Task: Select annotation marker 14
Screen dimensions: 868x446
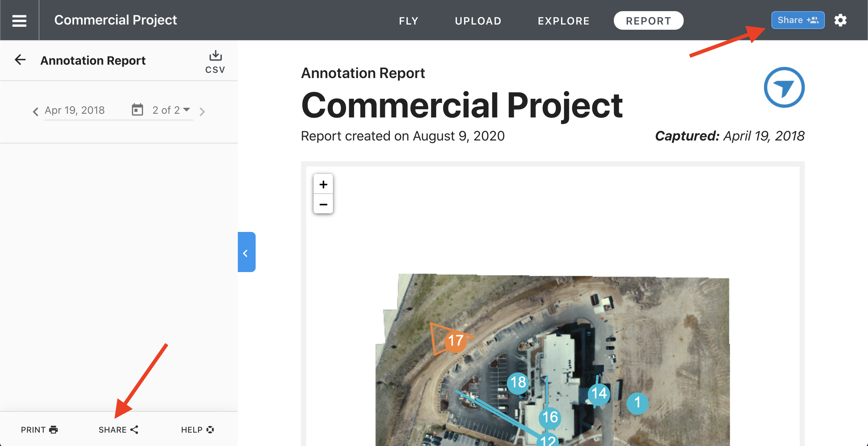Action: click(x=599, y=394)
